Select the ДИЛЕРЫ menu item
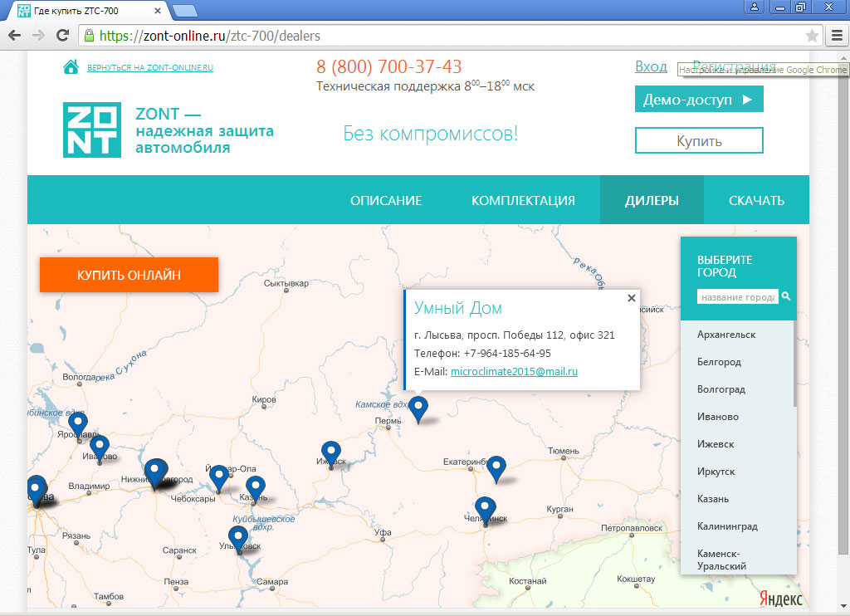 652,200
